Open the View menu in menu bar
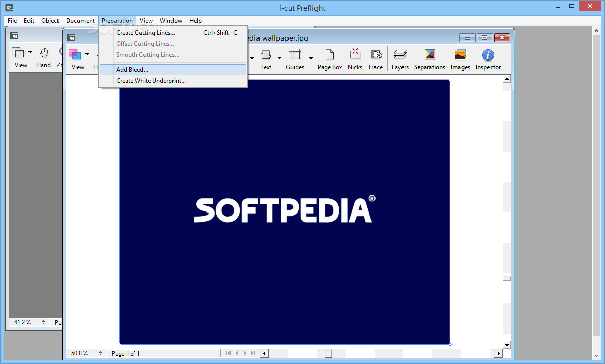 click(146, 21)
